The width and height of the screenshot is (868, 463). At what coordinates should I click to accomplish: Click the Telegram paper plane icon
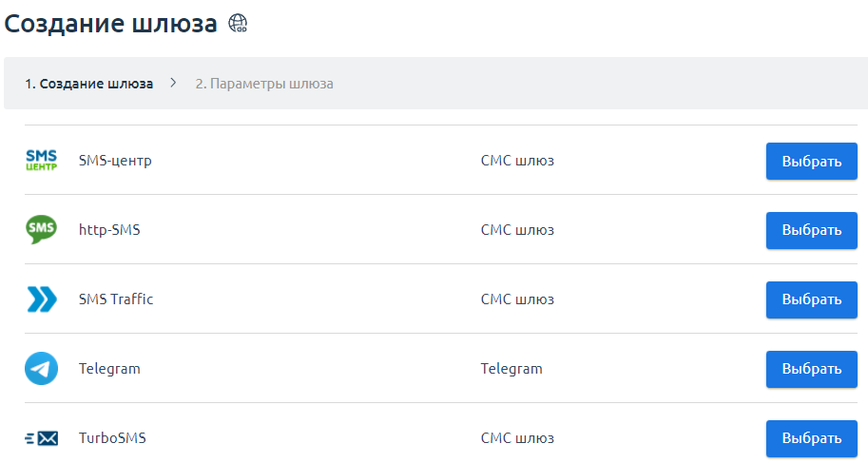click(x=41, y=369)
